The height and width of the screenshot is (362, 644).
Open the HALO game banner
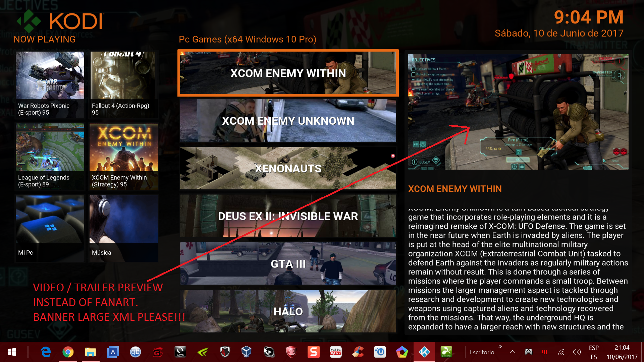[288, 311]
